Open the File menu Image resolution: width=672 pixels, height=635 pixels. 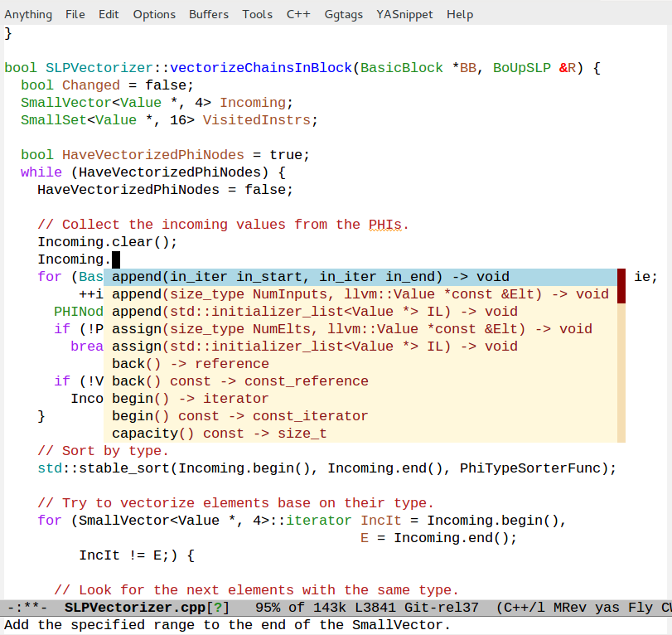click(75, 15)
